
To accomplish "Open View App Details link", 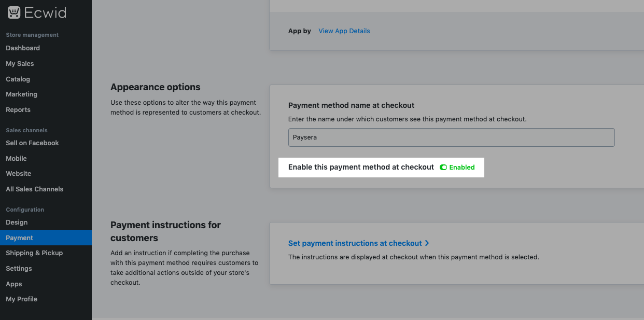I will pos(344,31).
